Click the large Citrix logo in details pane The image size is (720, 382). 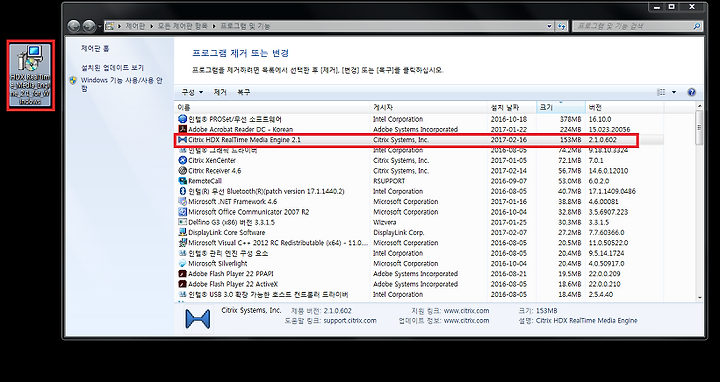tap(197, 319)
